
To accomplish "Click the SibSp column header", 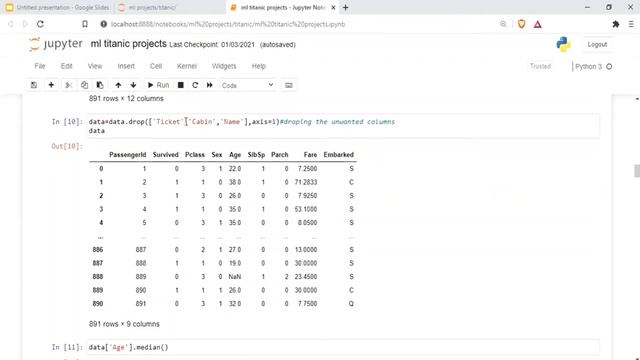I will click(256, 155).
